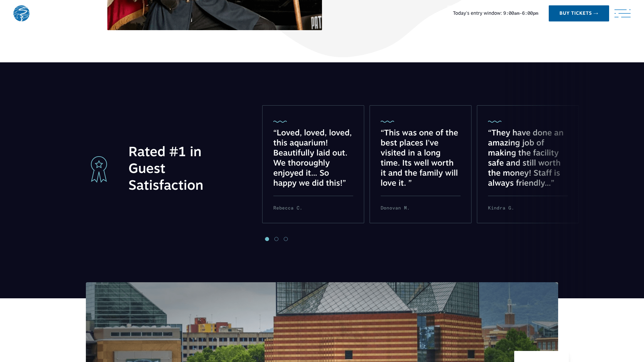Select the third carousel dot indicator

pyautogui.click(x=286, y=239)
